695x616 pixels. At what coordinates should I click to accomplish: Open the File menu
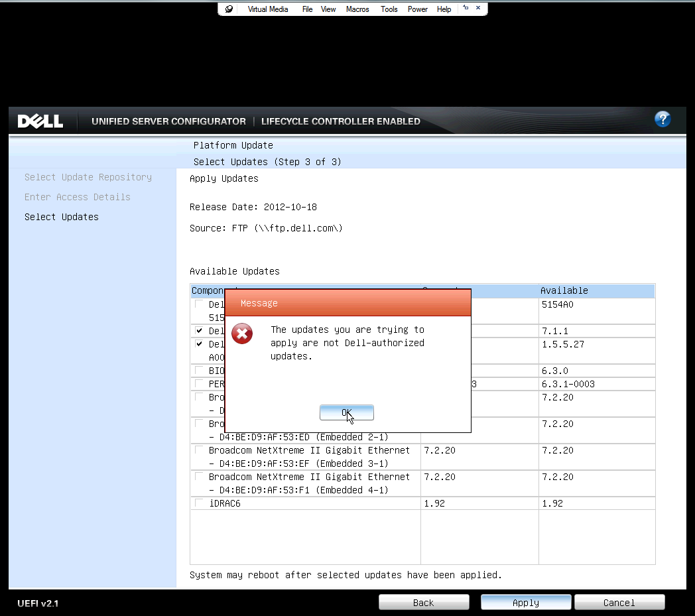tap(307, 9)
